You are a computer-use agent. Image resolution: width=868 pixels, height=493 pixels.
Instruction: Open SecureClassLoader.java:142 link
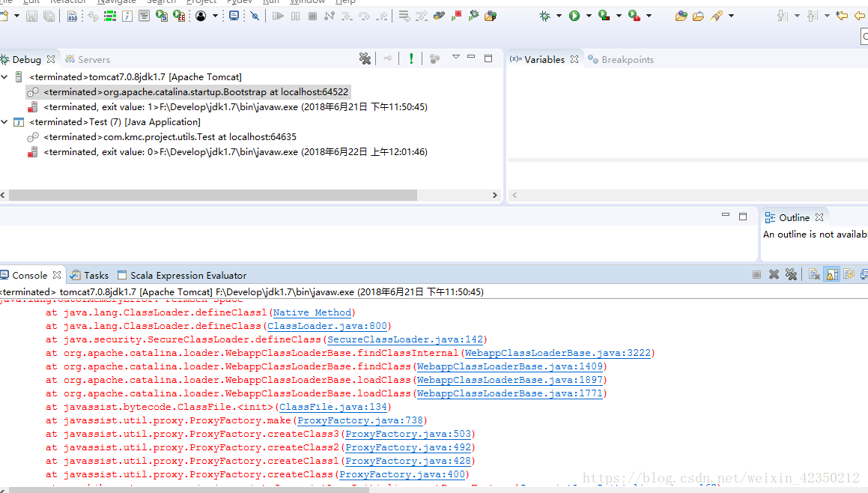tap(405, 339)
